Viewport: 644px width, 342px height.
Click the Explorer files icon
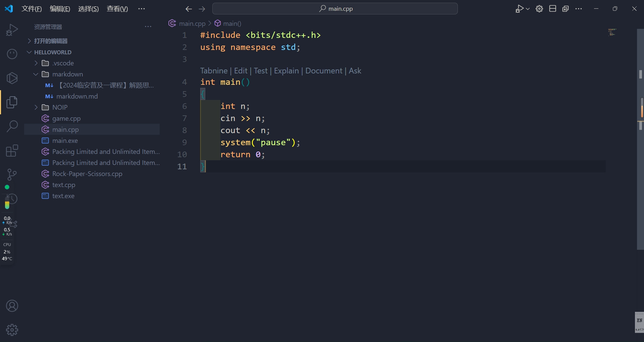[12, 102]
